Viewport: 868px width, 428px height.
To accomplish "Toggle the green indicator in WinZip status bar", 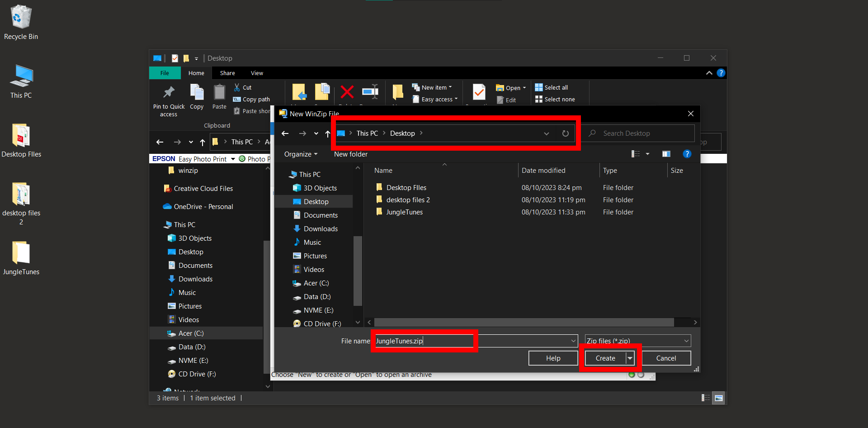I will click(632, 375).
